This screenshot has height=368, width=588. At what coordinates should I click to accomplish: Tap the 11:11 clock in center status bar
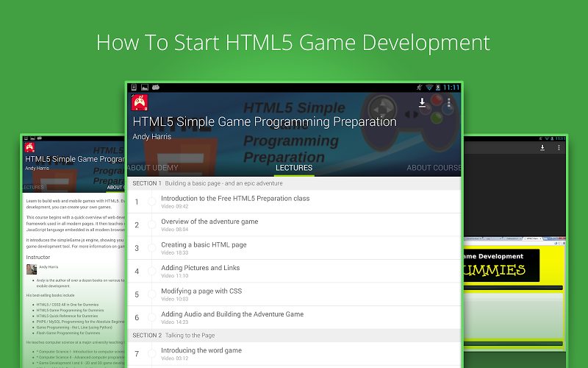pos(451,88)
